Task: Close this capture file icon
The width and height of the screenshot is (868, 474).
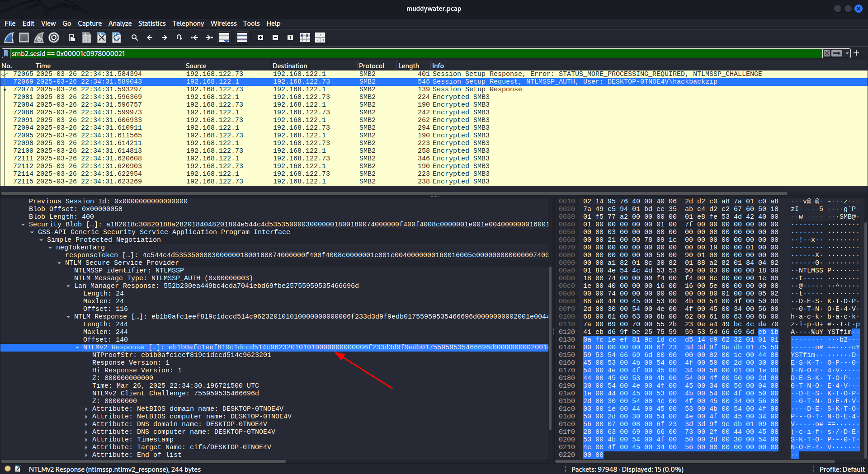Action: pyautogui.click(x=102, y=38)
